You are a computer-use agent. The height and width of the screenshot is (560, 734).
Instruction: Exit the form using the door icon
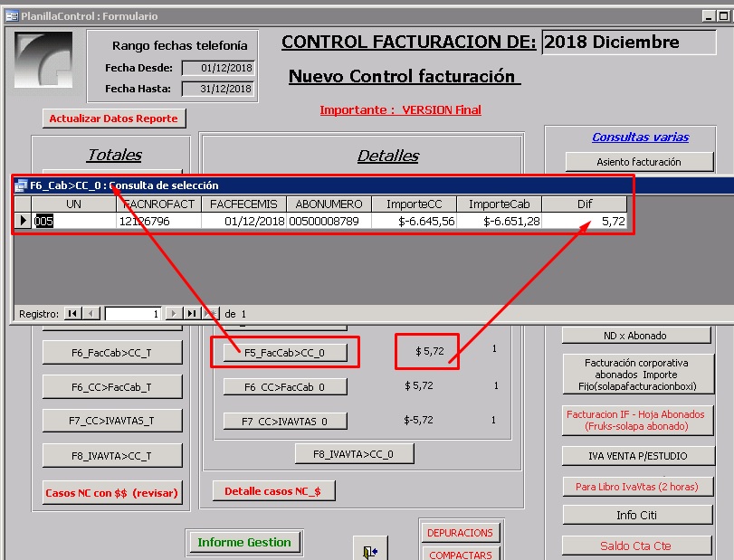(371, 549)
